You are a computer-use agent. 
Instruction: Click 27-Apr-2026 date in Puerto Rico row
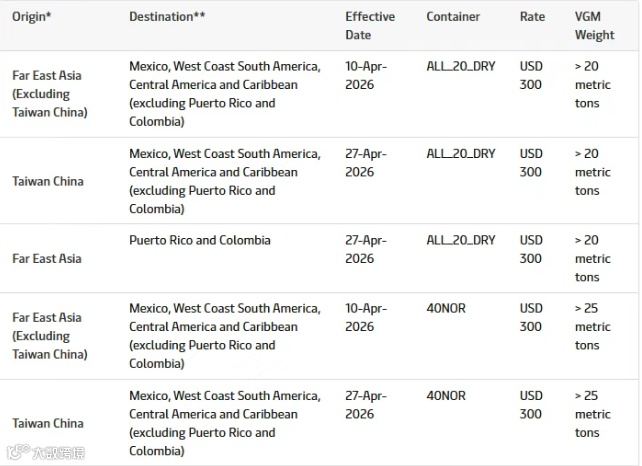[366, 249]
